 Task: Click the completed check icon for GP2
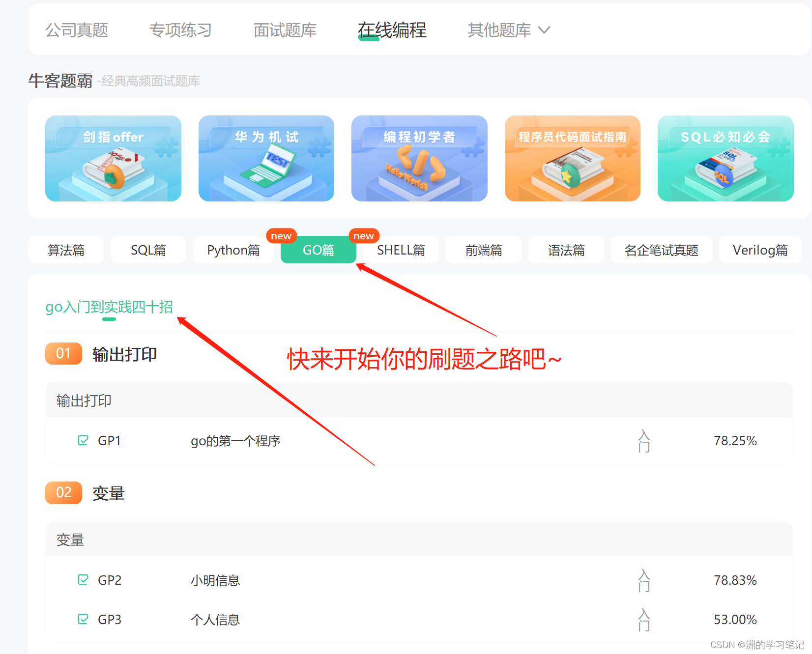[x=83, y=580]
